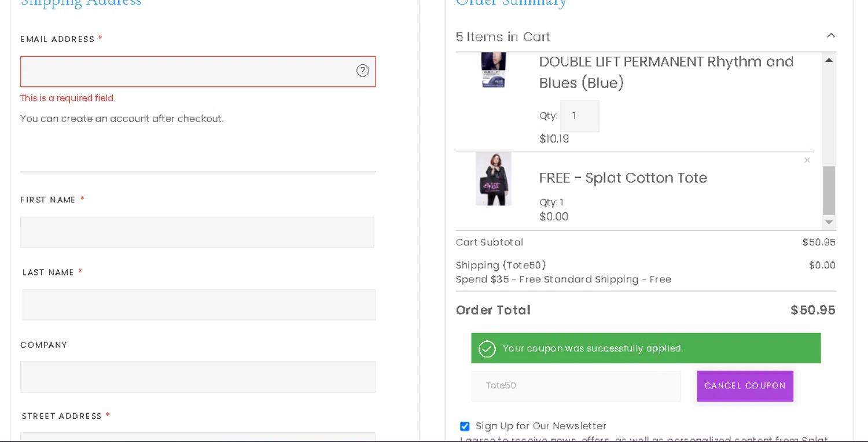Edit the Qty box for Double Lift
This screenshot has width=868, height=442.
coord(579,116)
